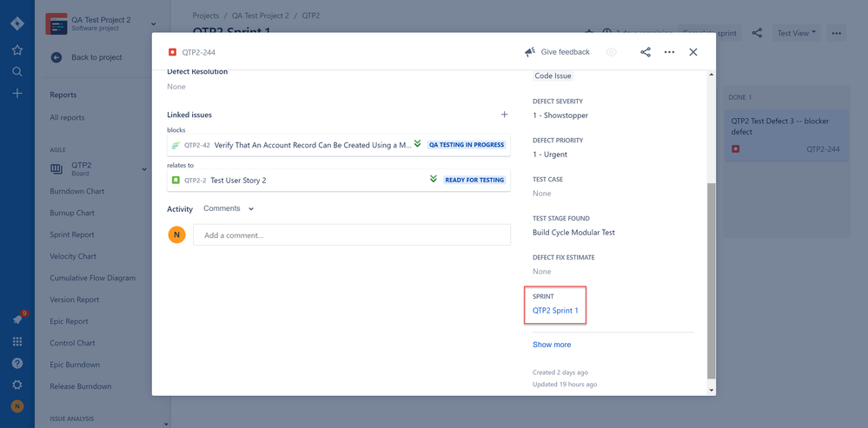Open the Epic Report item
The width and height of the screenshot is (868, 428).
pos(69,321)
